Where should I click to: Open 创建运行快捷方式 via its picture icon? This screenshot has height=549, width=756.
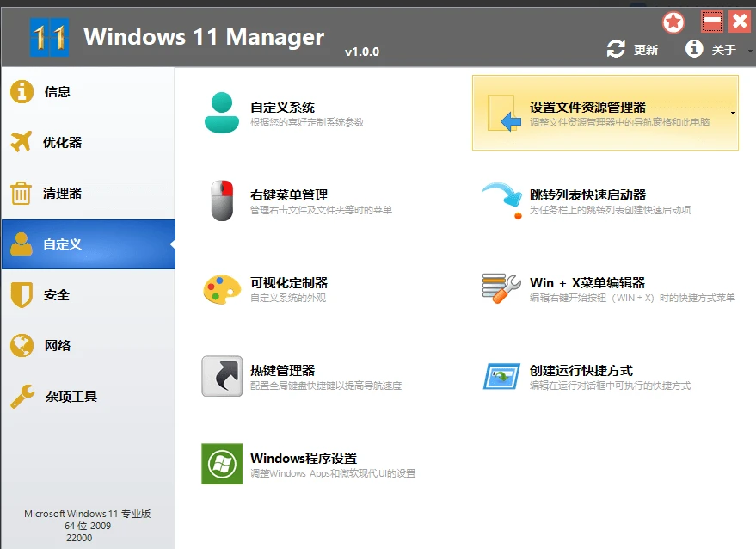click(x=502, y=376)
